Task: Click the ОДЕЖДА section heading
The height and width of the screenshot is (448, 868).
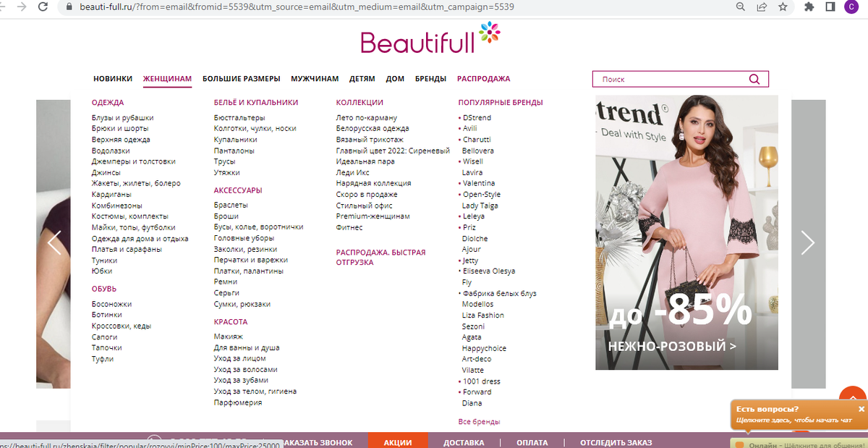Action: 108,103
